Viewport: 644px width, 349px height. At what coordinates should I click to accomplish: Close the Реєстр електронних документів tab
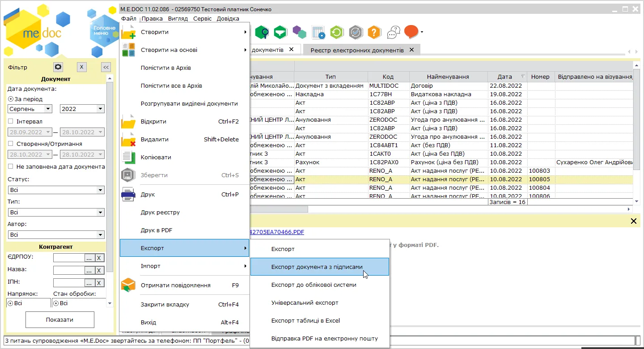click(412, 50)
